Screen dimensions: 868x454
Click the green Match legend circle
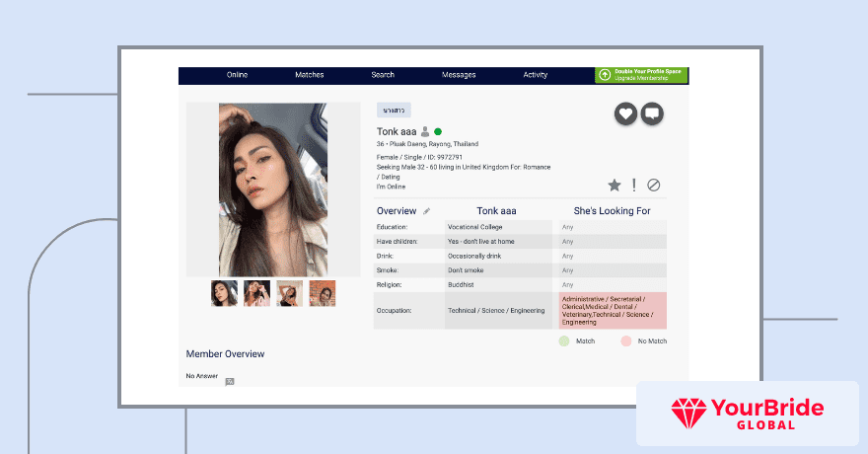coord(564,341)
